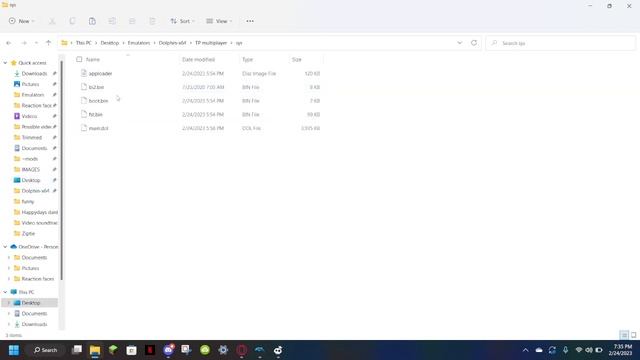Screen dimensions: 640x360
Task: Go forward with the Forward arrow
Action: click(x=24, y=43)
